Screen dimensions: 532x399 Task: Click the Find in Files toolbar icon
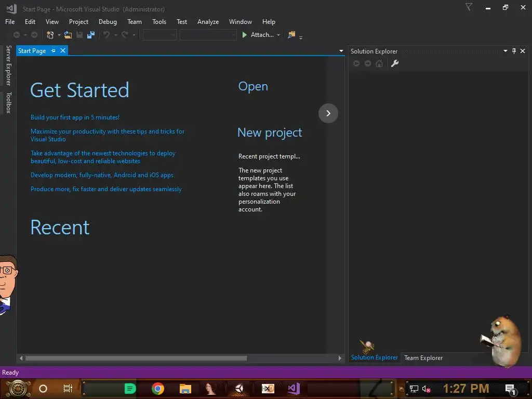click(x=291, y=35)
